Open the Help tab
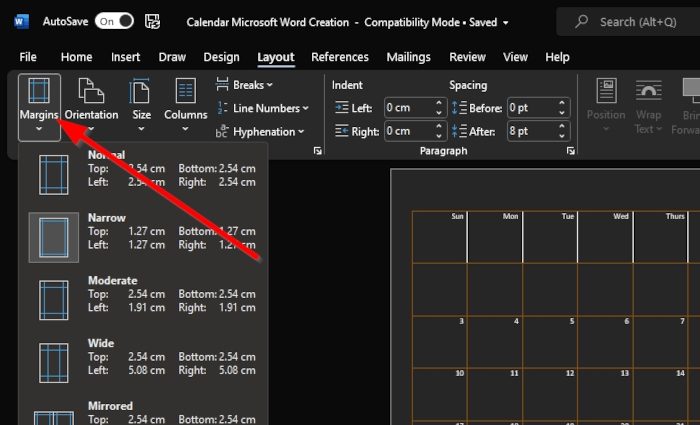Image resolution: width=700 pixels, height=425 pixels. coord(557,57)
